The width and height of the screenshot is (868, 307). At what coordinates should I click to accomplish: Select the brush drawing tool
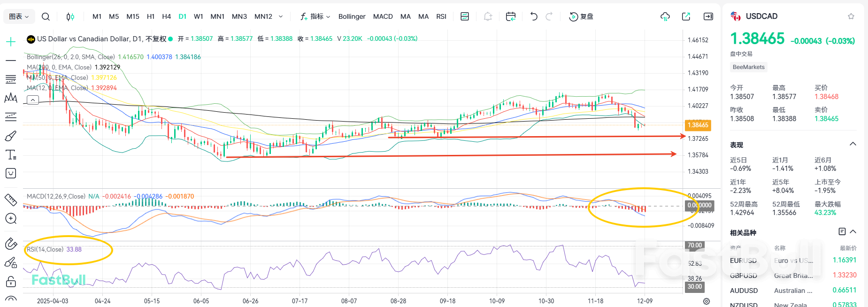click(10, 136)
